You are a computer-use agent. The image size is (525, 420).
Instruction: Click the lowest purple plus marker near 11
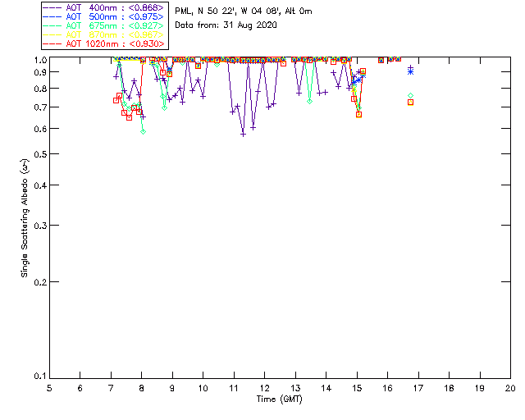(244, 135)
